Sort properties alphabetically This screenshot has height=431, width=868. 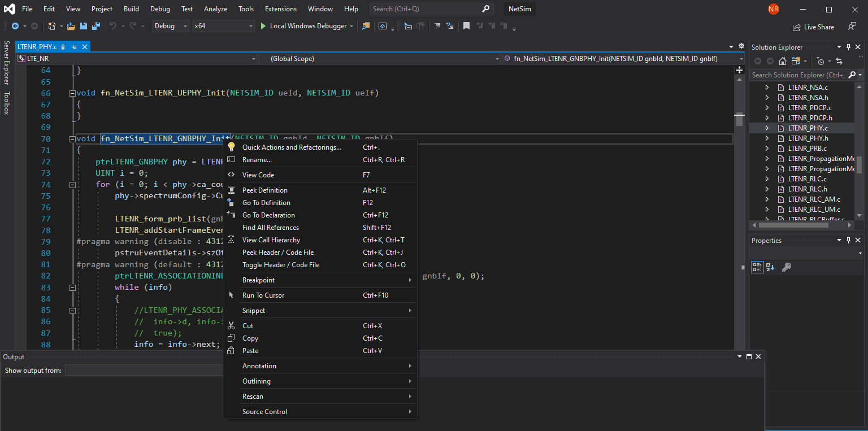point(770,267)
